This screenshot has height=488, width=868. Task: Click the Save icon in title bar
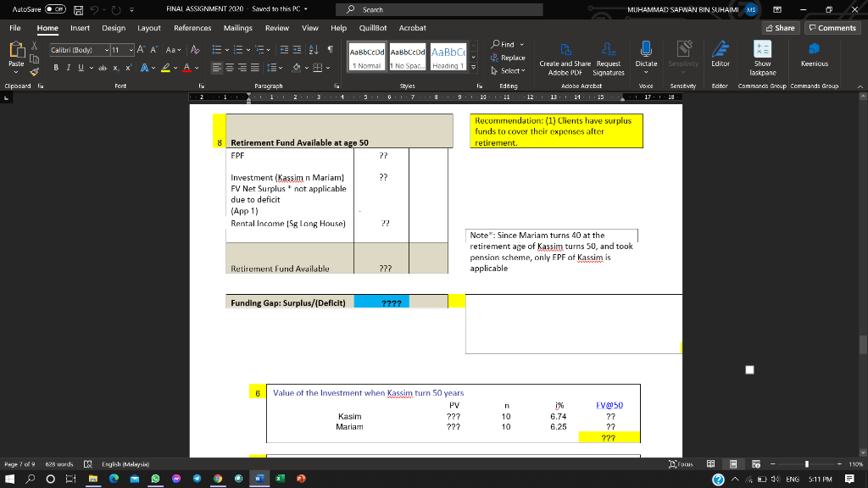tap(77, 9)
